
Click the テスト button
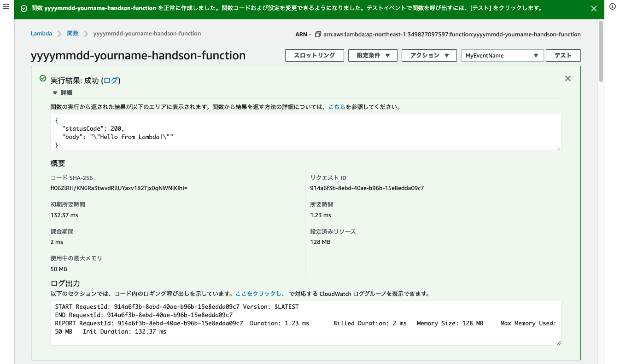click(563, 55)
